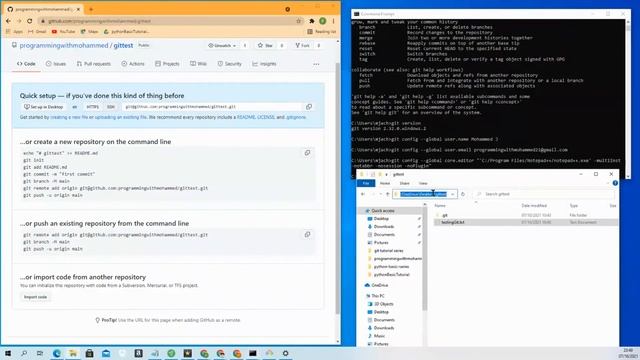Open Windows taskbar search
The height and width of the screenshot is (360, 640).
click(x=24, y=353)
